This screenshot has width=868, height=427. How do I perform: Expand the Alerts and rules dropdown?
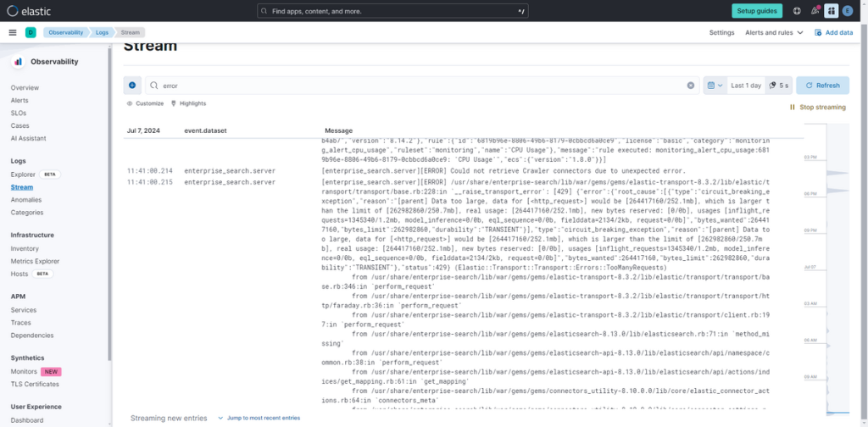pyautogui.click(x=773, y=32)
